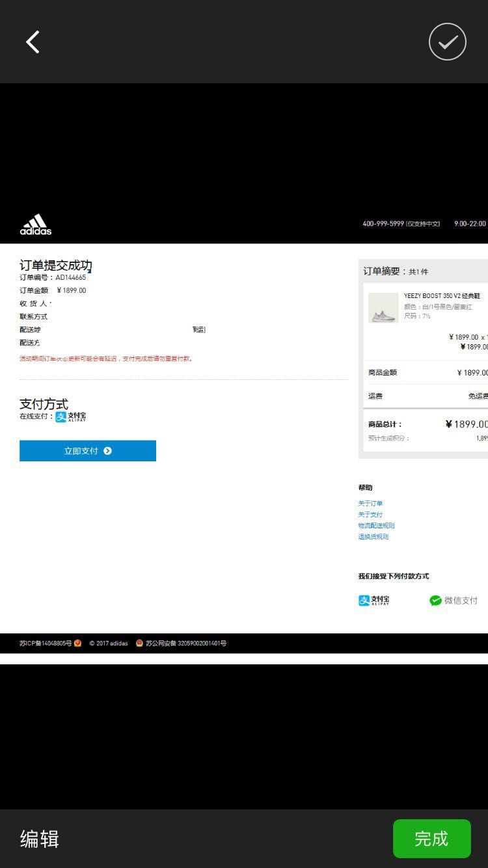Tap the back arrow icon
This screenshot has width=488, height=868.
click(x=33, y=42)
